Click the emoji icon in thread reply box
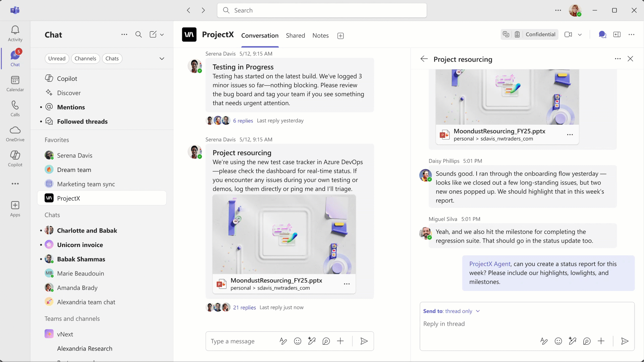 click(x=558, y=341)
